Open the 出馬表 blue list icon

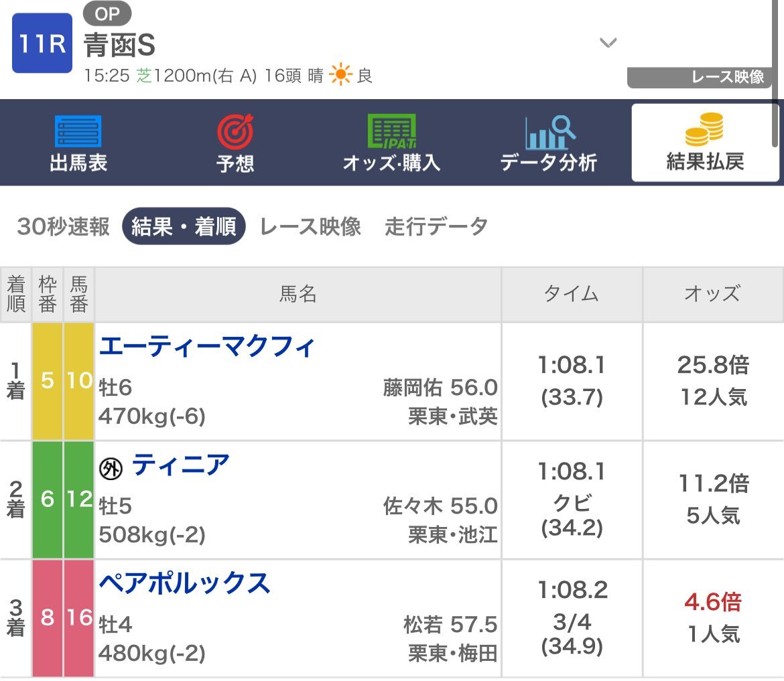78,131
